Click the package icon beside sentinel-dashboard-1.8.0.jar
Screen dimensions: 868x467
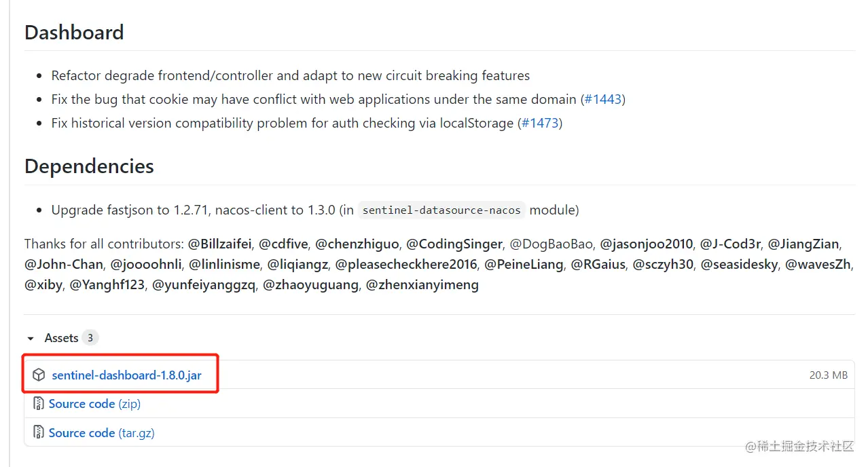click(39, 375)
